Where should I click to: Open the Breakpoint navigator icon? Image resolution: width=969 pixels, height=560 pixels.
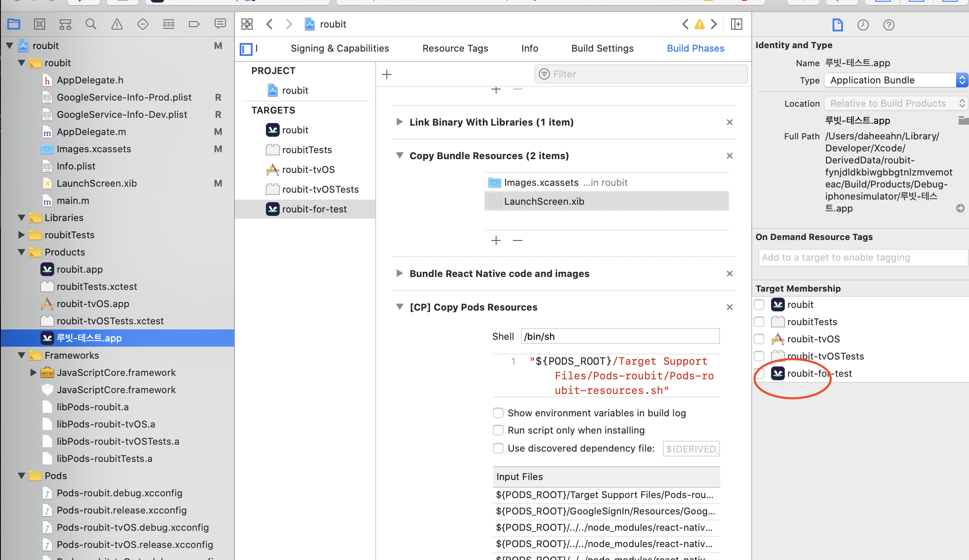194,24
